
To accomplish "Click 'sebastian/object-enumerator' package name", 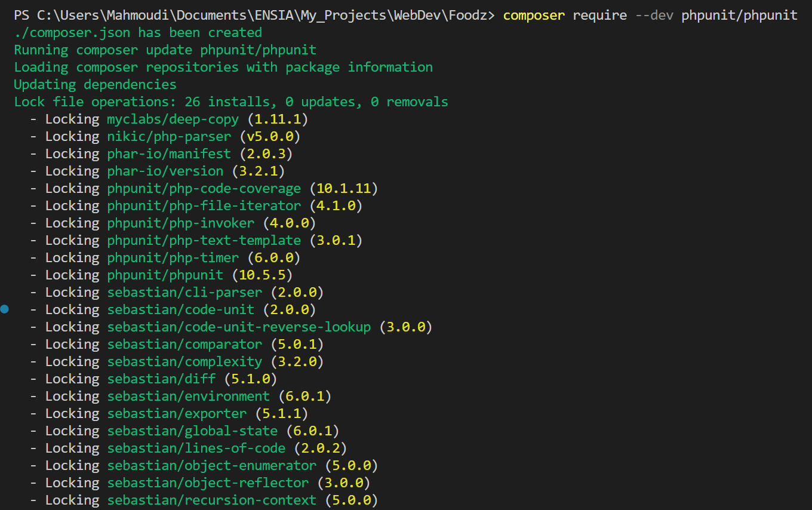I will (211, 465).
